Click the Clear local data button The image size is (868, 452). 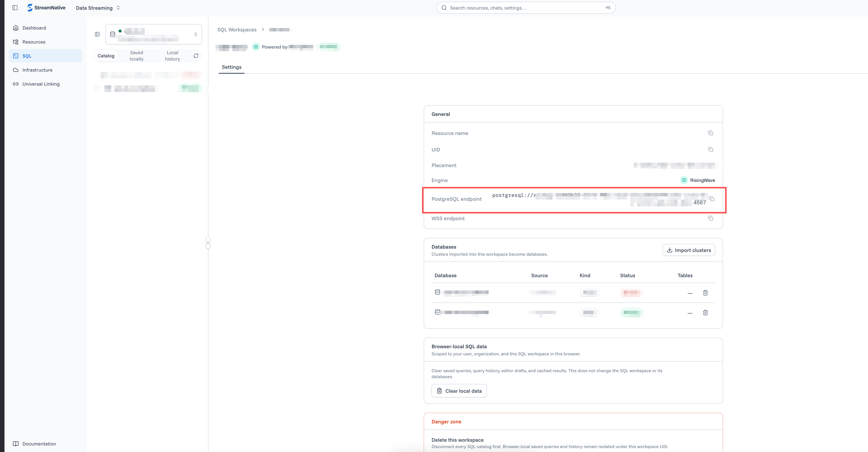coord(459,391)
